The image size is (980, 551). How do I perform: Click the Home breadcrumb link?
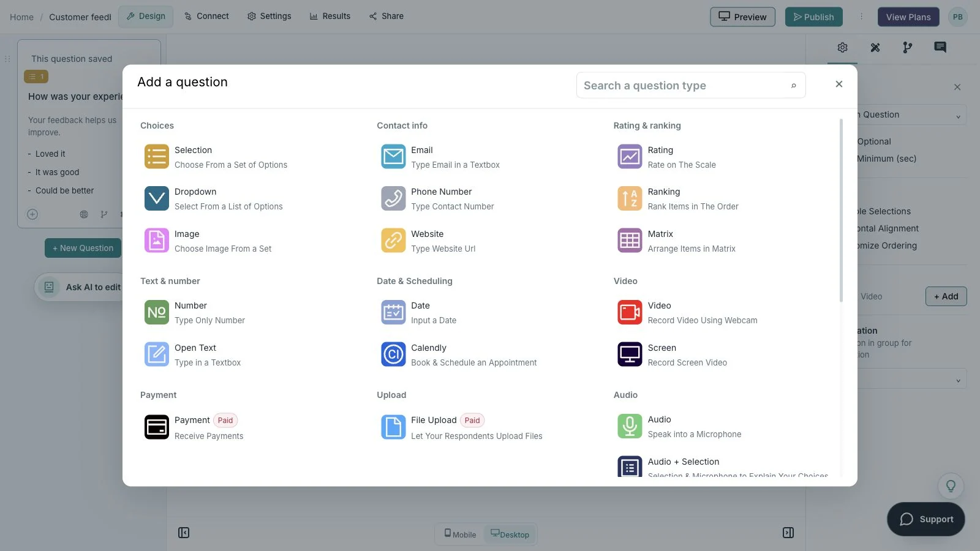pos(21,17)
